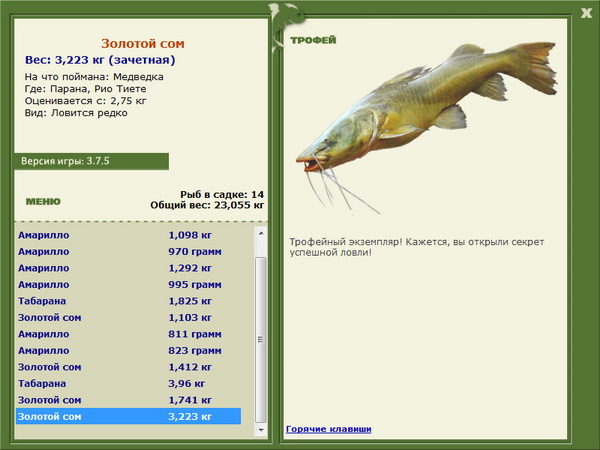Click the ТРОФЕЙ heading
Image resolution: width=600 pixels, height=450 pixels.
point(313,40)
